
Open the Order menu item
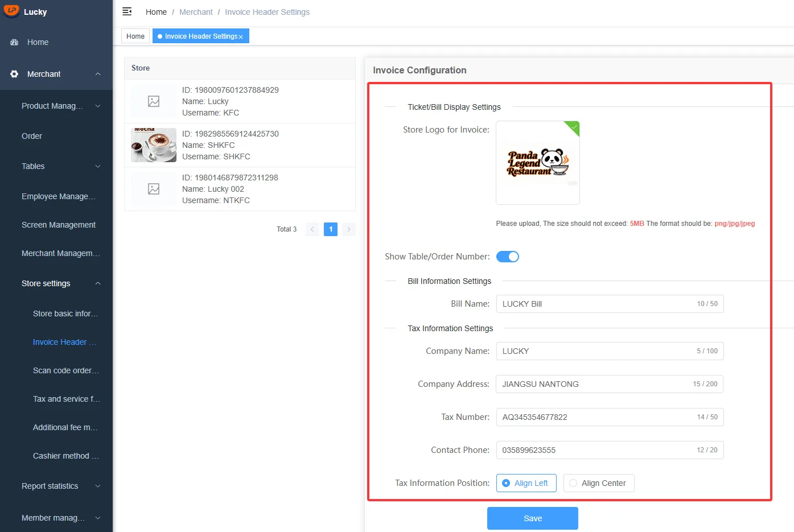(56, 136)
